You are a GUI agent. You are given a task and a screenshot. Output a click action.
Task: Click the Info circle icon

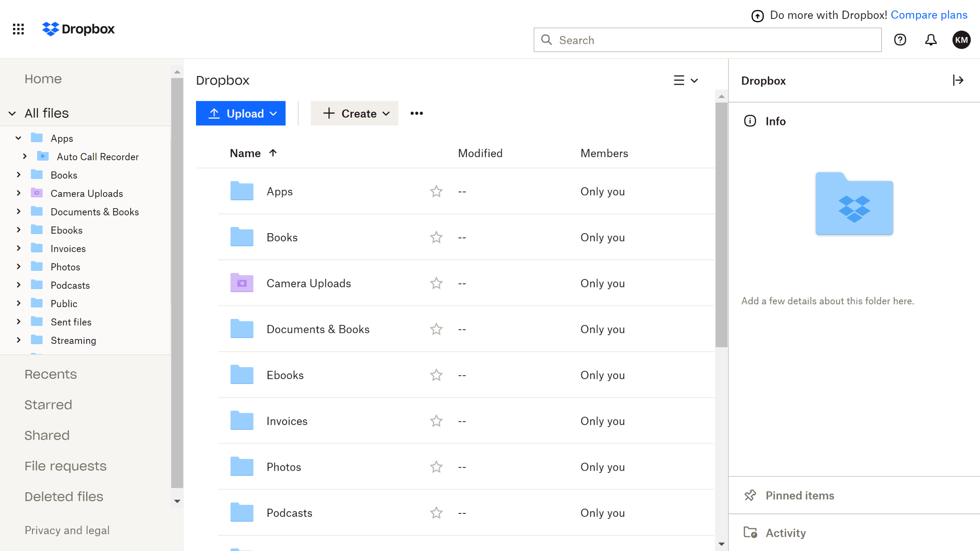pos(750,121)
